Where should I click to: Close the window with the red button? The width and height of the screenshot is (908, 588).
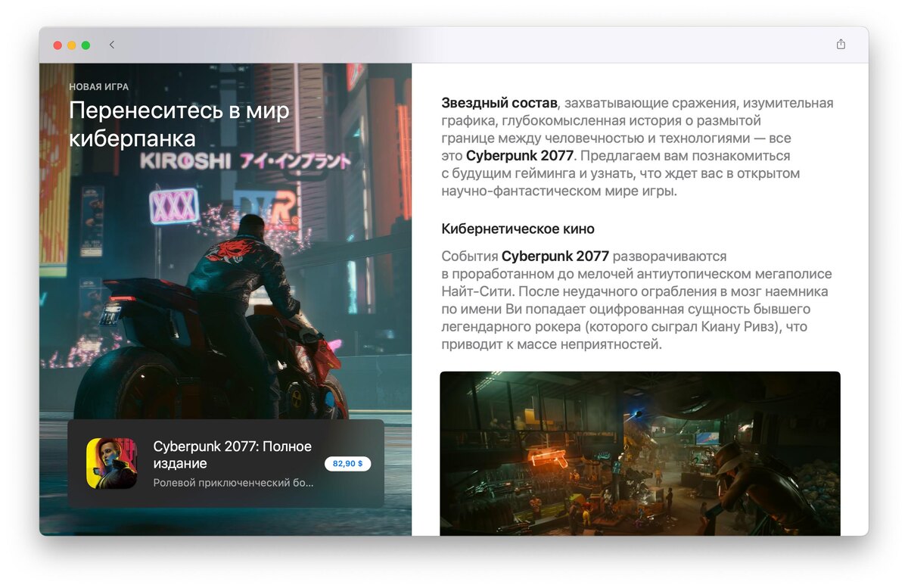click(58, 45)
